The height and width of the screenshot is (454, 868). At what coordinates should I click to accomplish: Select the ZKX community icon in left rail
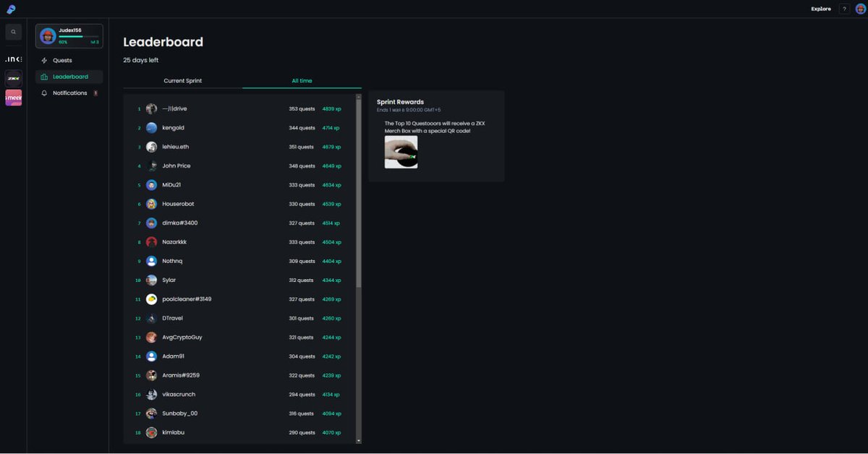13,78
